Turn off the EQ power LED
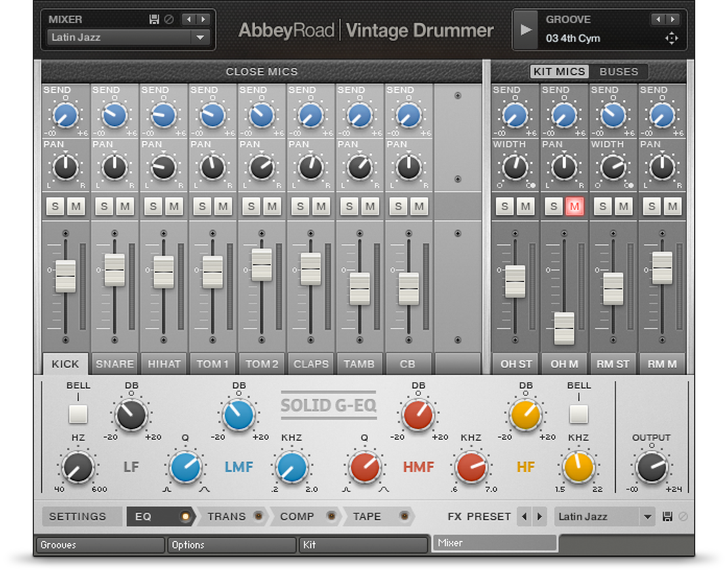The height and width of the screenshot is (577, 728). (185, 516)
